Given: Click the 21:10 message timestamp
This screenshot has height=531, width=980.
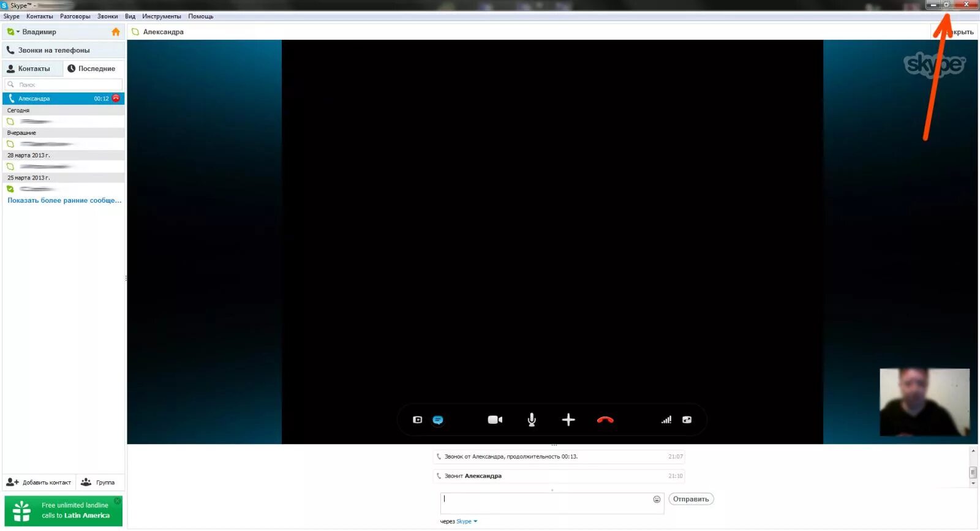Looking at the screenshot, I should tap(676, 476).
